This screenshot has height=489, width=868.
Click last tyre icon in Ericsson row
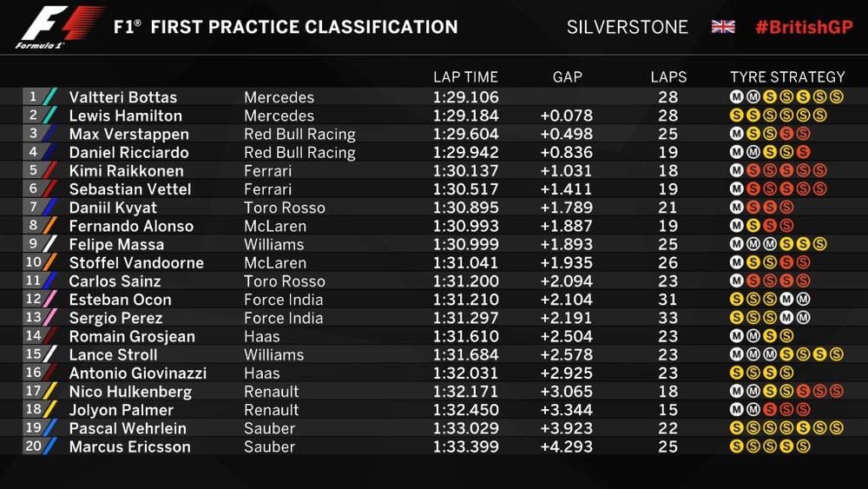[x=803, y=446]
